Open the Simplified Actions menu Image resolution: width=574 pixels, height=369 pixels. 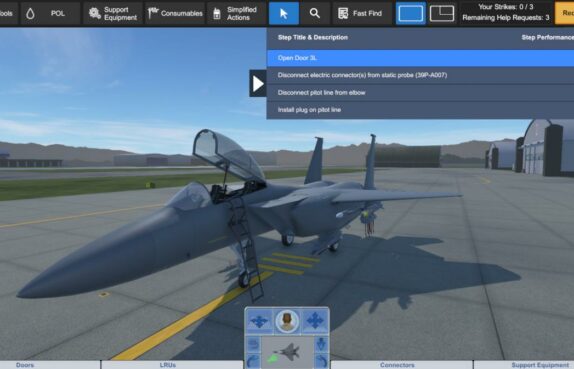[236, 13]
